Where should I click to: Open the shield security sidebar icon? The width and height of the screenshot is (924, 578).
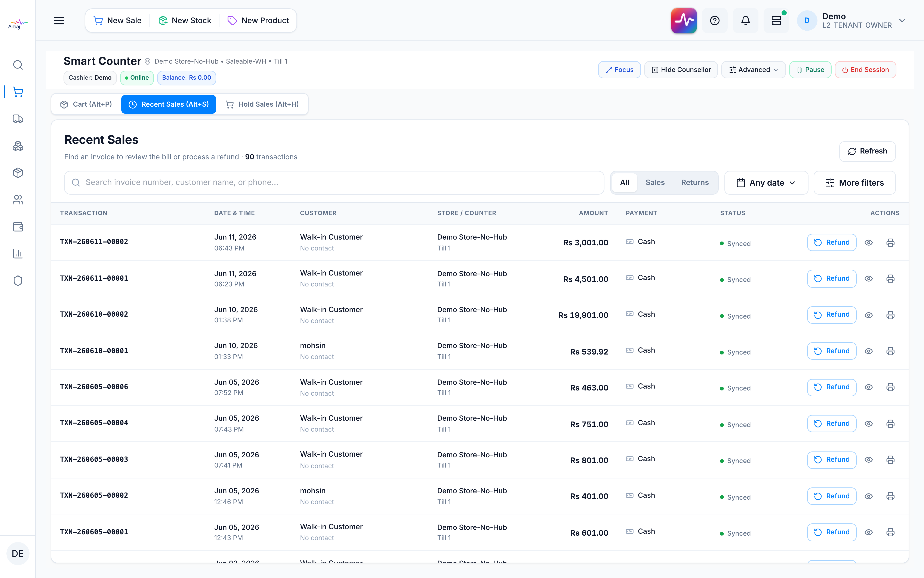pyautogui.click(x=18, y=281)
